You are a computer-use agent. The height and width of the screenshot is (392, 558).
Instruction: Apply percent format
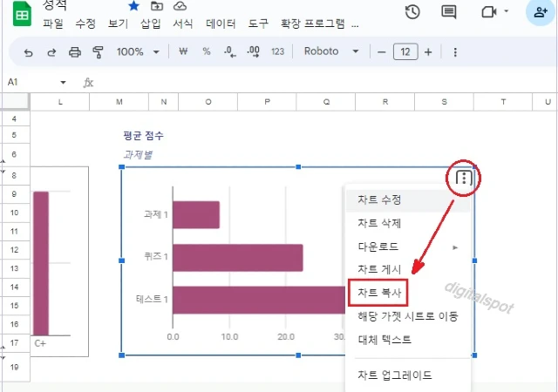[x=207, y=51]
